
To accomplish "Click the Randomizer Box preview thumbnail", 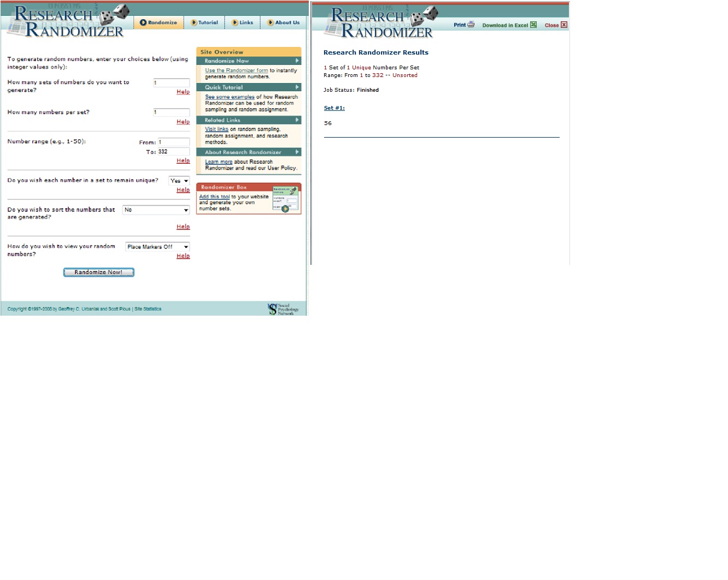I will 285,199.
